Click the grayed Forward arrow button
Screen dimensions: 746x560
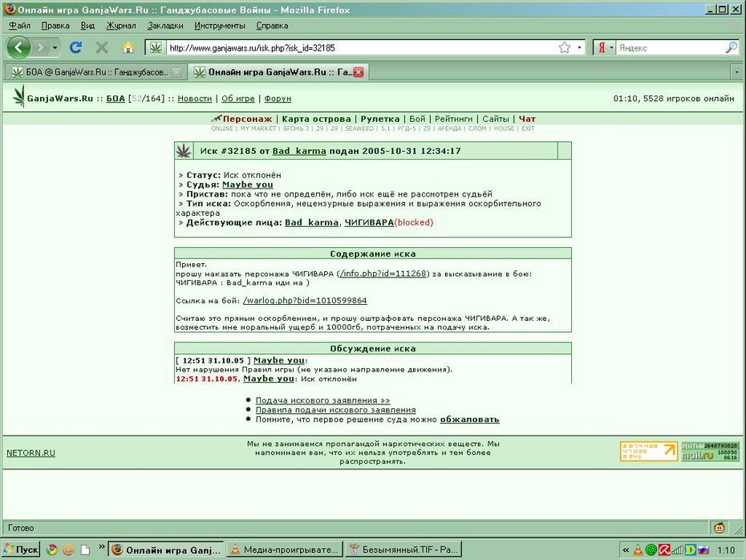41,47
